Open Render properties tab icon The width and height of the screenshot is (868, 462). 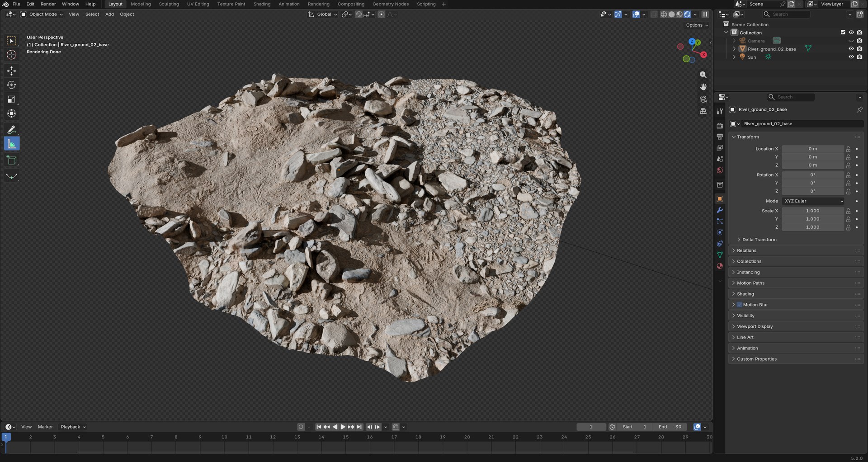tap(720, 126)
